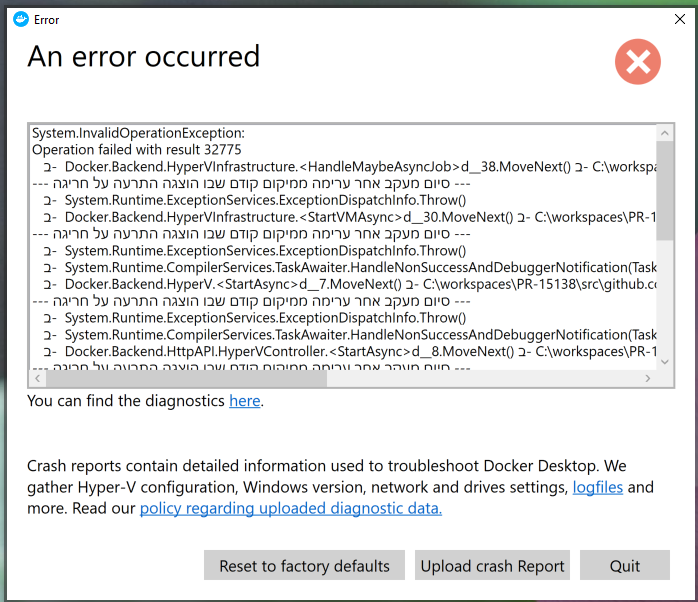Click the vertical scrollbar down arrow
698x602 pixels.
665,362
